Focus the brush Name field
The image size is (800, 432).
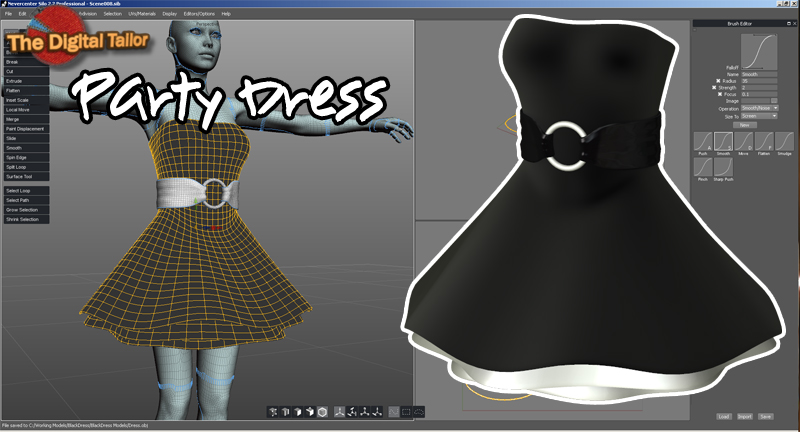click(759, 74)
